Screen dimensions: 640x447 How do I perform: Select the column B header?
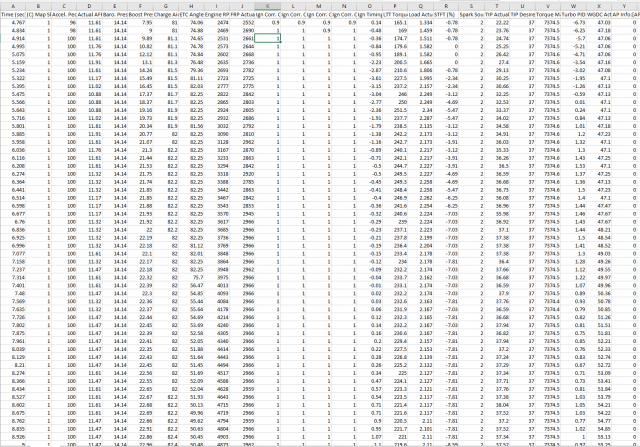click(x=38, y=6)
